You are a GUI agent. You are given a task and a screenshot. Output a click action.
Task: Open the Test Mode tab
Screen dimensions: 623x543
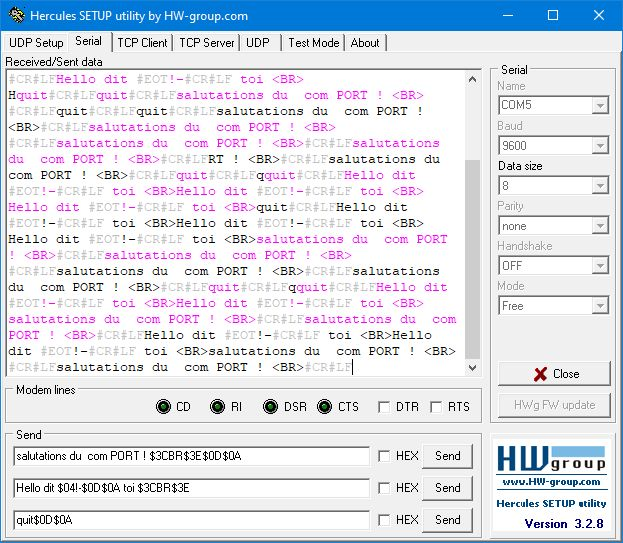[x=313, y=43]
